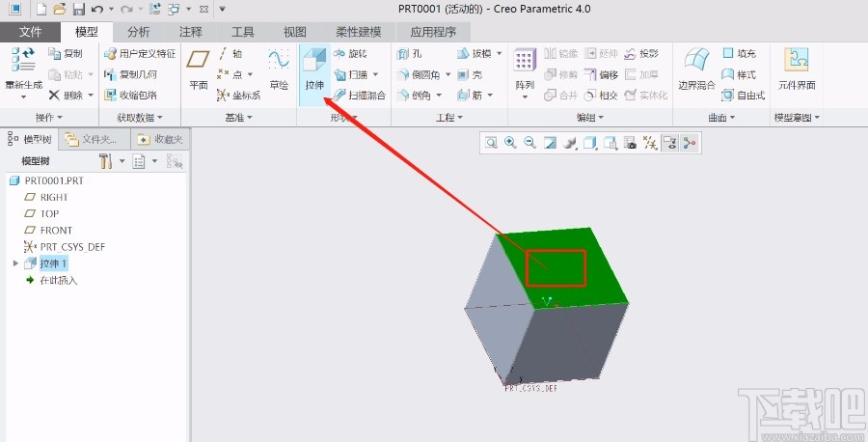Expand the 模型意图 group dropdown
The image size is (868, 442).
[797, 118]
